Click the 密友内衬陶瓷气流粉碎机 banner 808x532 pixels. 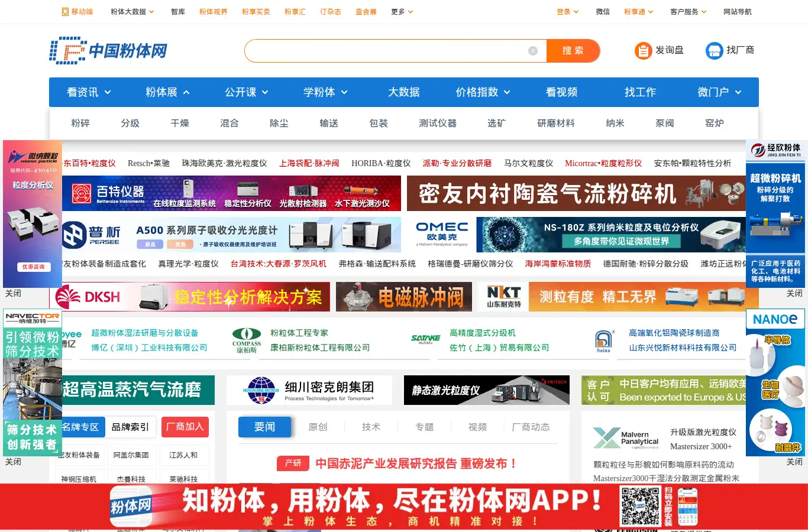[x=576, y=193]
